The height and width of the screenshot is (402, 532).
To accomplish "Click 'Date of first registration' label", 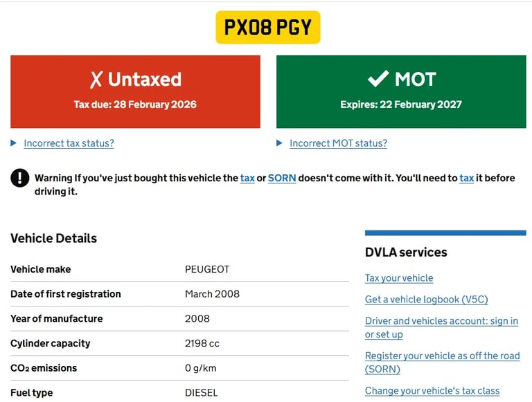I will pyautogui.click(x=66, y=294).
